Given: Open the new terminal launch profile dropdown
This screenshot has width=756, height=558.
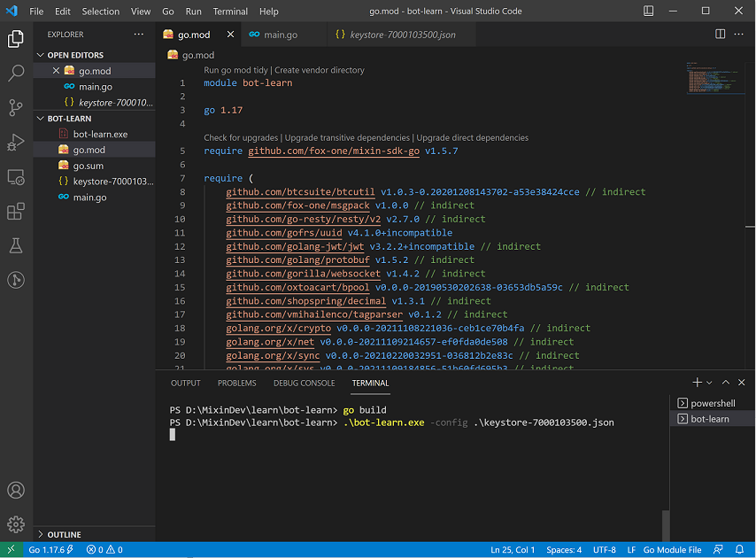Looking at the screenshot, I should click(711, 383).
